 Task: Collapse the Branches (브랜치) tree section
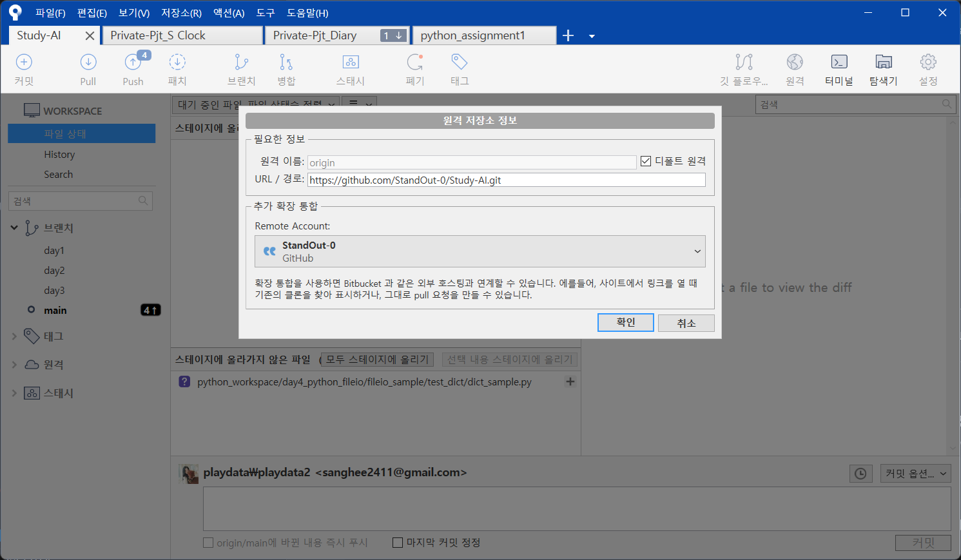(14, 227)
